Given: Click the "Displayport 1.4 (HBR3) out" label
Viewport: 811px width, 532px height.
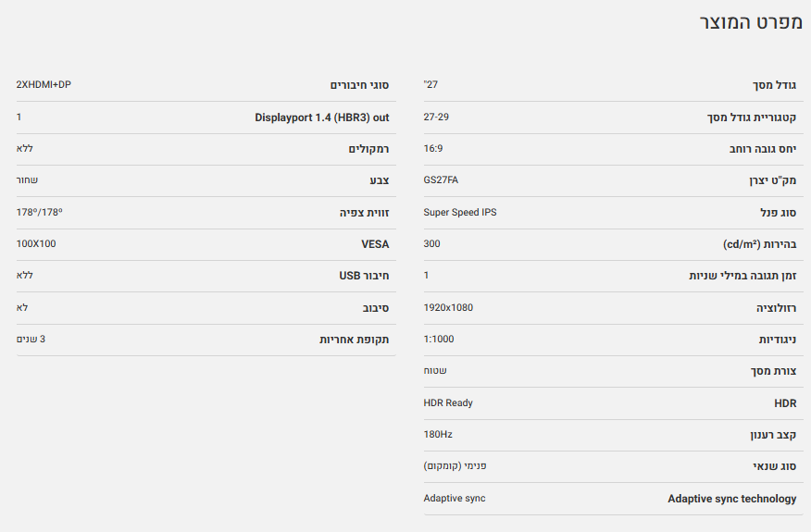Looking at the screenshot, I should pos(321,118).
